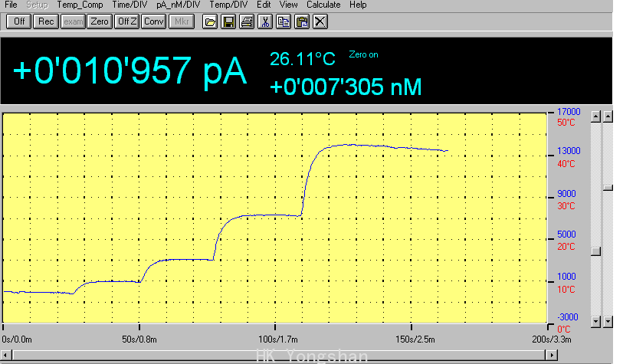Click the X delete icon in toolbar
This screenshot has height=364, width=623.
click(320, 21)
